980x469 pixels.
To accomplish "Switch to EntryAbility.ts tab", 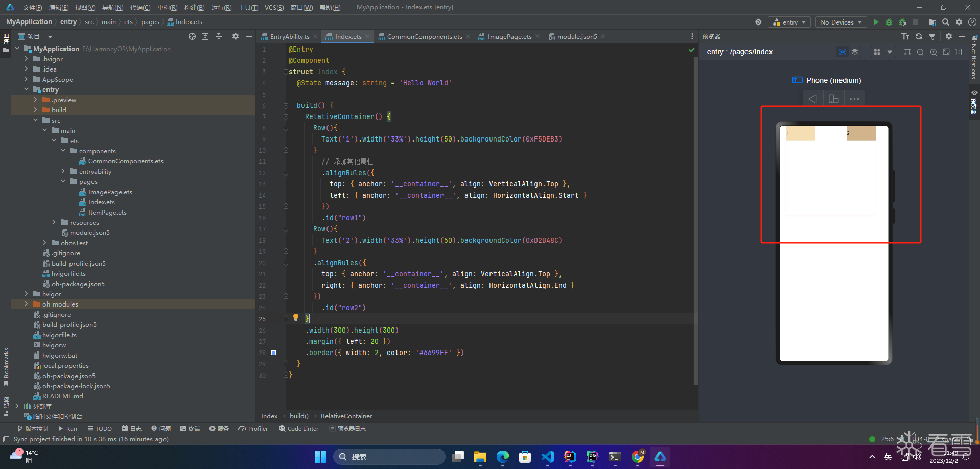I will click(289, 36).
